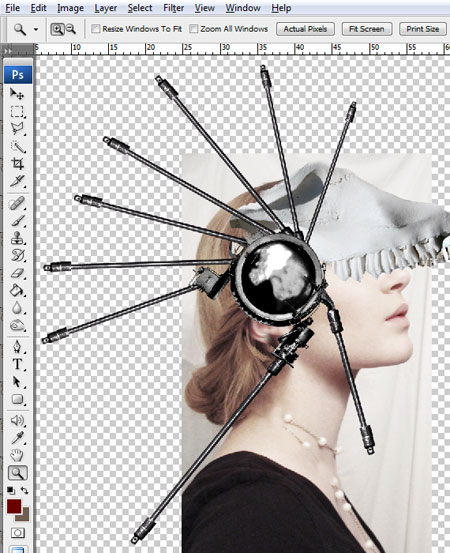Select the Move tool
This screenshot has height=553, width=450.
[x=17, y=94]
